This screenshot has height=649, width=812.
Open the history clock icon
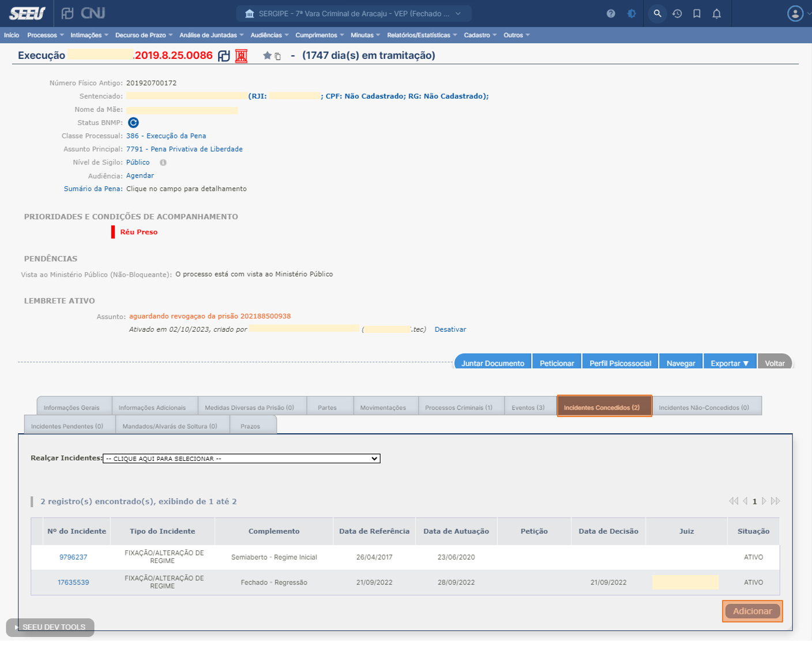[x=677, y=13]
